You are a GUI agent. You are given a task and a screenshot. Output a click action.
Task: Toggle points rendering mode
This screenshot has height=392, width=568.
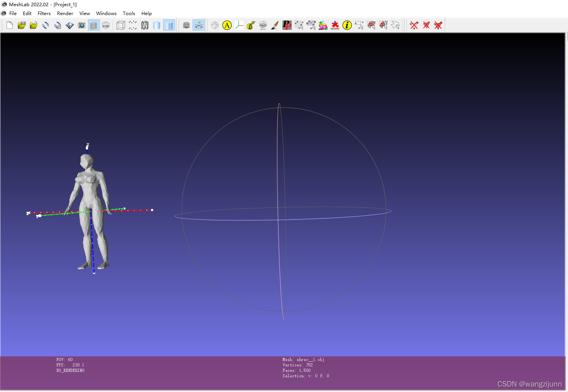(133, 25)
